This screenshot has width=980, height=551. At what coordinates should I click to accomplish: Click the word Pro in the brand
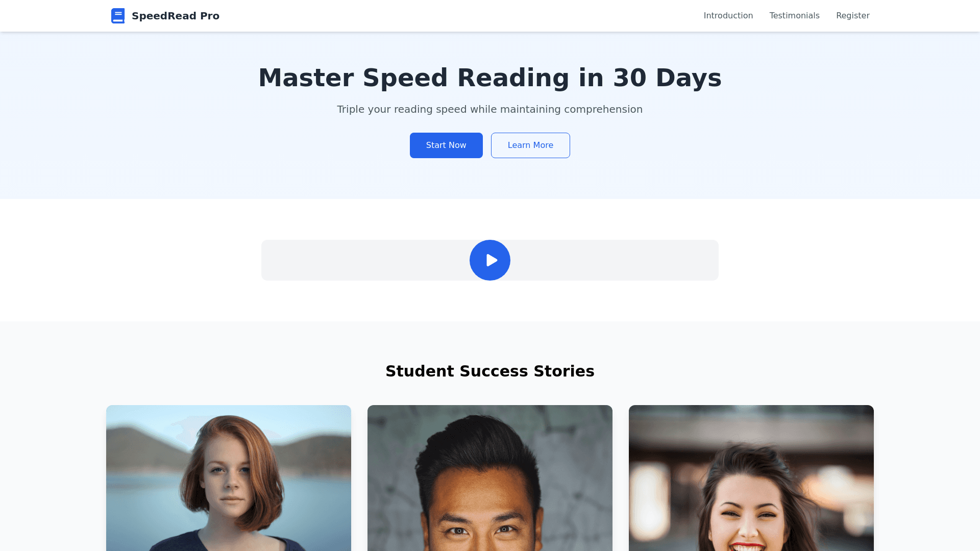tap(210, 16)
